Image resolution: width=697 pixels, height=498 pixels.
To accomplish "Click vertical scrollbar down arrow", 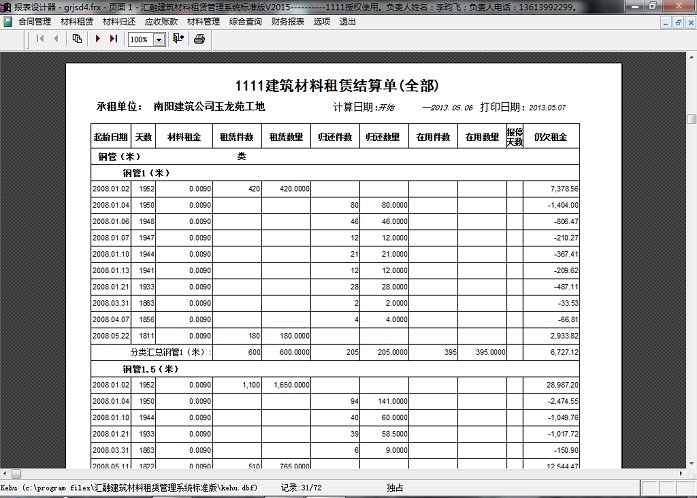I will tap(692, 464).
